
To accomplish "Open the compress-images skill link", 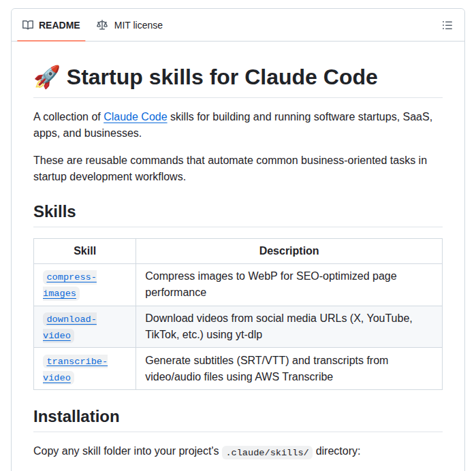I will pyautogui.click(x=70, y=285).
